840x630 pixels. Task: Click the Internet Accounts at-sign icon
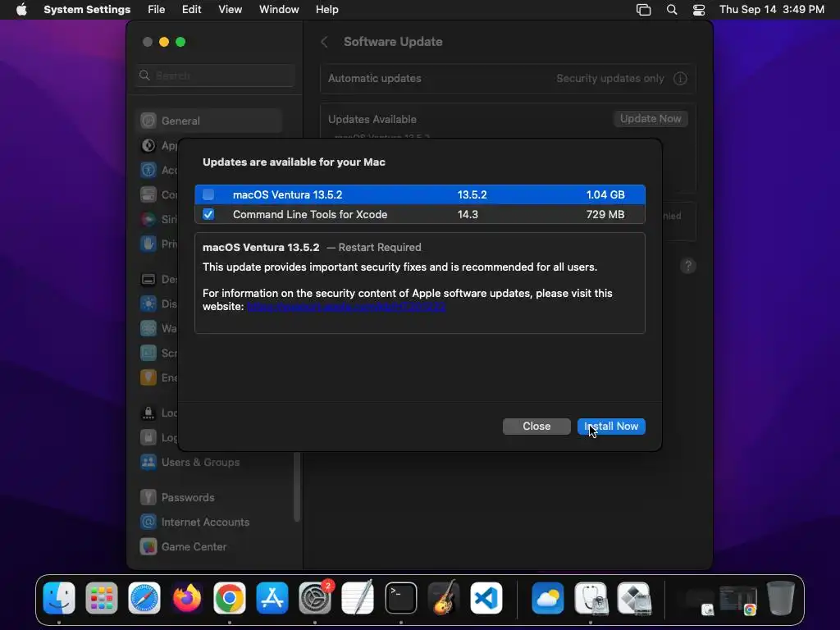tap(148, 523)
